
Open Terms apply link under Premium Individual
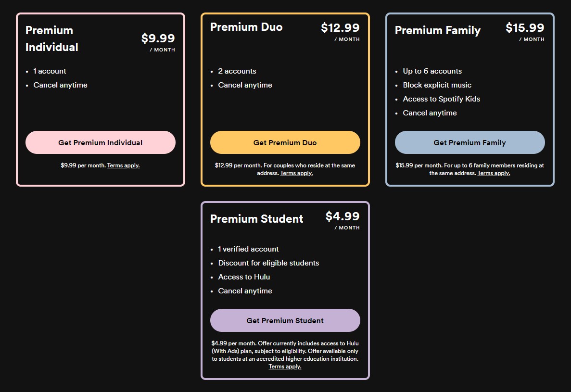click(x=123, y=165)
